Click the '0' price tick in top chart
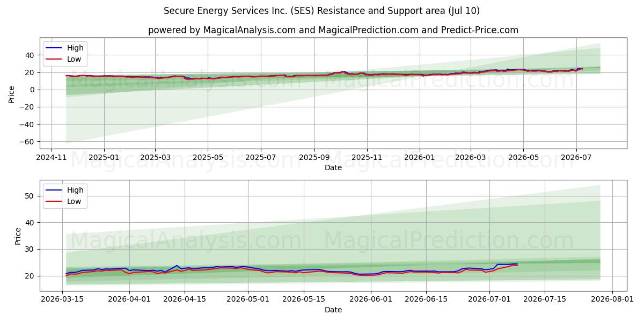This screenshot has height=322, width=644. (32, 90)
